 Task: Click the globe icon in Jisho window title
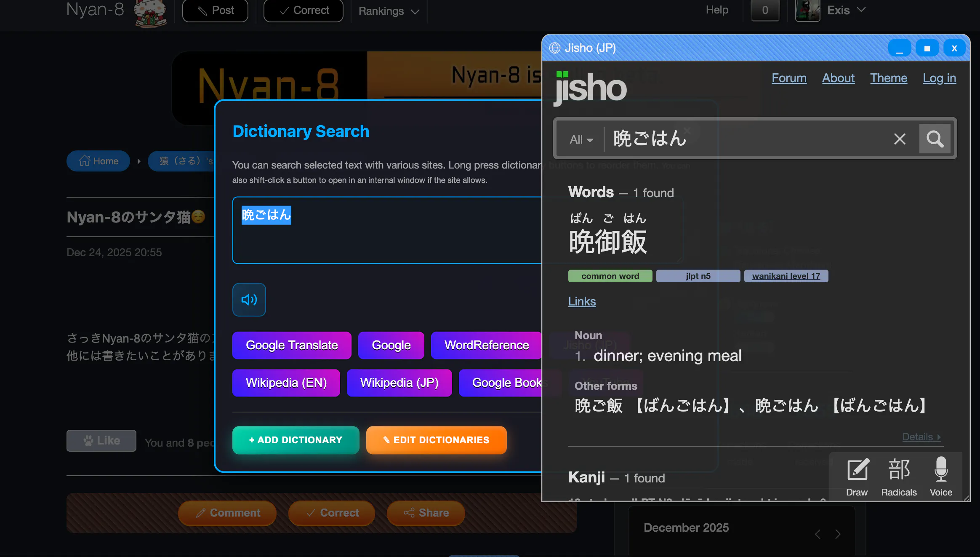pos(555,48)
